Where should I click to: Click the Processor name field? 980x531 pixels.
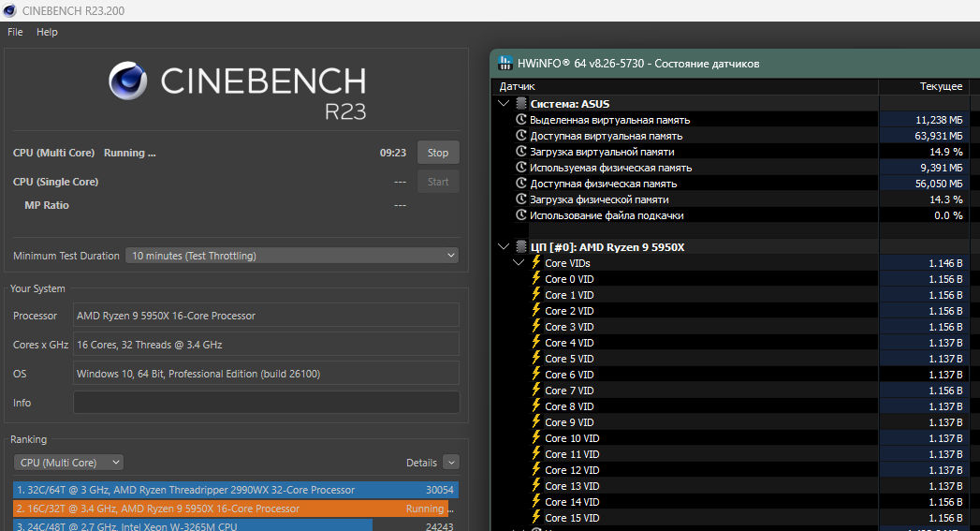click(266, 316)
